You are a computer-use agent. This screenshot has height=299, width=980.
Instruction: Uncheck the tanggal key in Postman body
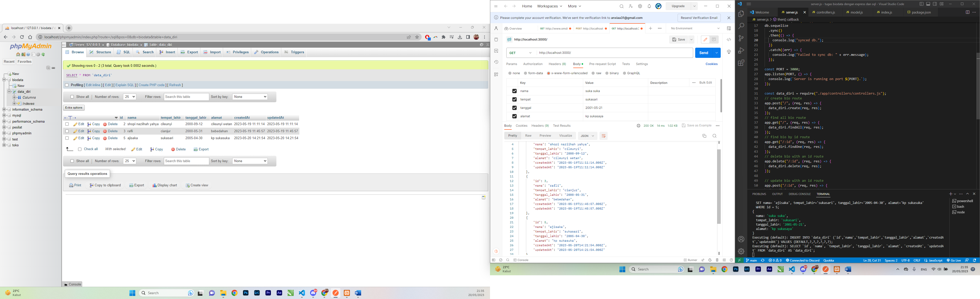(x=515, y=108)
